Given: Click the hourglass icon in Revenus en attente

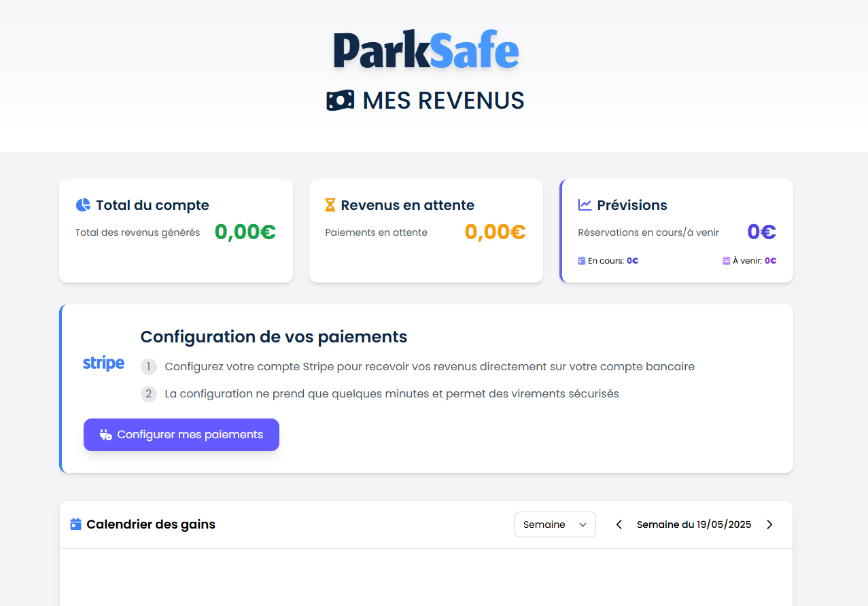Looking at the screenshot, I should pyautogui.click(x=330, y=205).
